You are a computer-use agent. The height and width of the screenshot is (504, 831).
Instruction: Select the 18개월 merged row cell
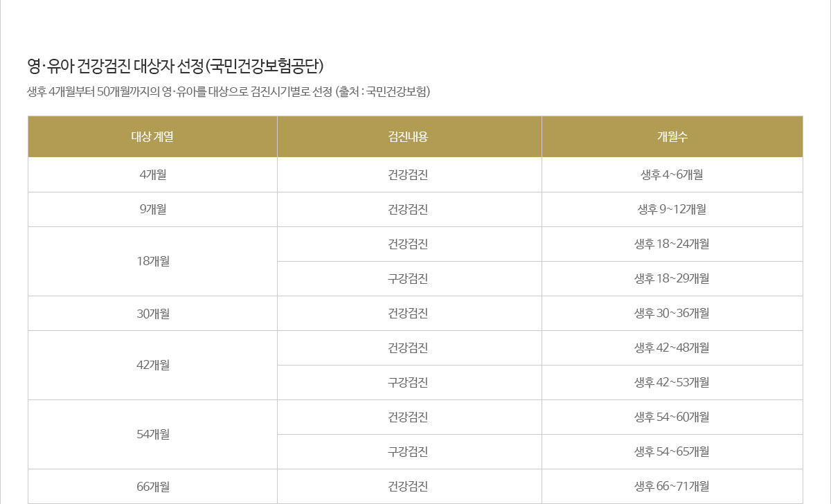coord(152,261)
